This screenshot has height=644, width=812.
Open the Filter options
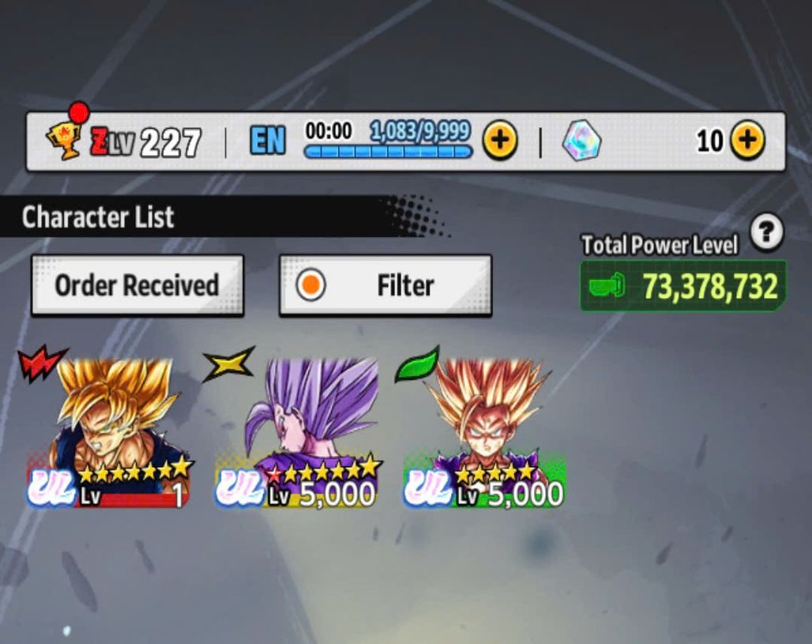tap(385, 285)
